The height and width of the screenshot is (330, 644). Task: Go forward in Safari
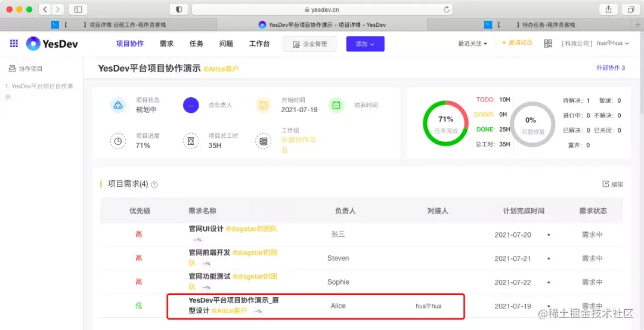(x=57, y=9)
